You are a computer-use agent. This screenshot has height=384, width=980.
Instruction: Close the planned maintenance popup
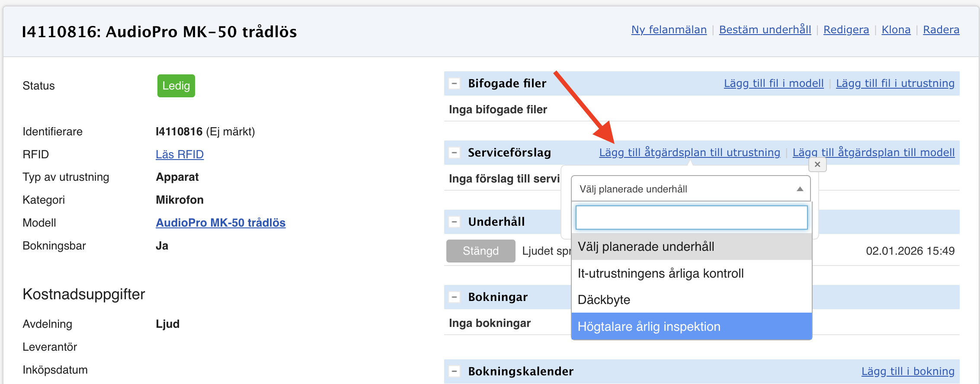pos(817,164)
